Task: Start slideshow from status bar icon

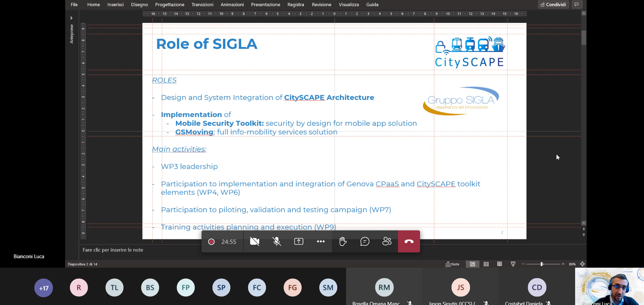Action: tap(513, 264)
